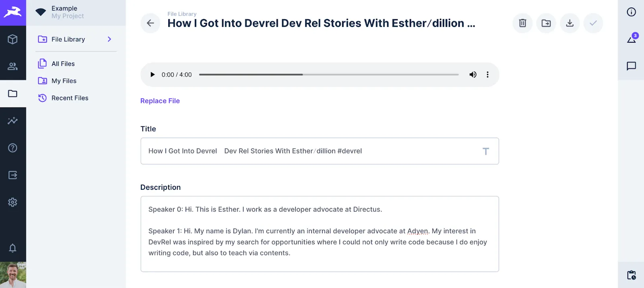The height and width of the screenshot is (288, 644).
Task: Go to My Files folder
Action: click(64, 81)
